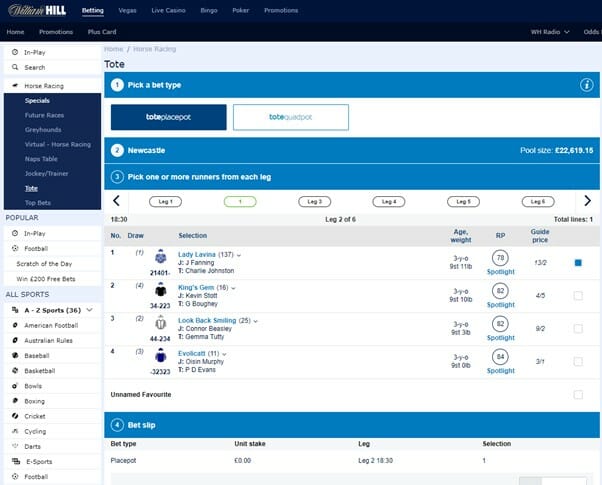Open the Bingo tab
Screen dimensions: 602x485
point(209,10)
